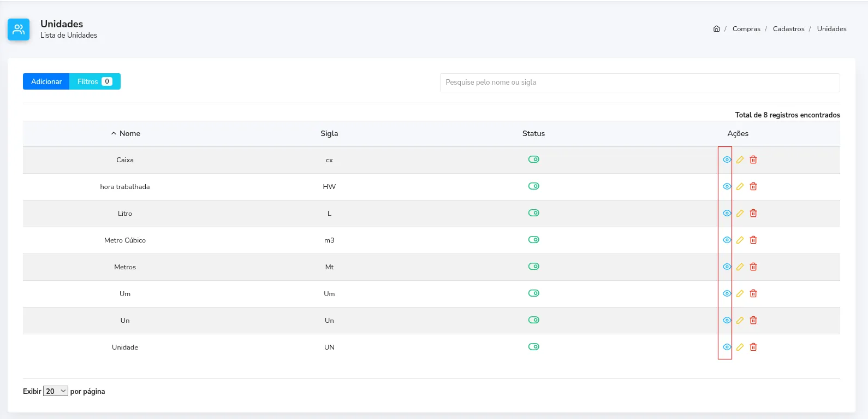The width and height of the screenshot is (868, 419).
Task: Delete the hora trabalhada row
Action: pyautogui.click(x=753, y=186)
